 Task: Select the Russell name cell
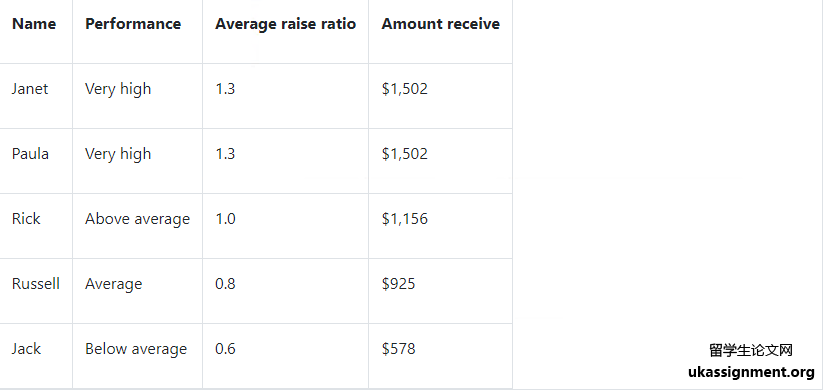pyautogui.click(x=36, y=284)
